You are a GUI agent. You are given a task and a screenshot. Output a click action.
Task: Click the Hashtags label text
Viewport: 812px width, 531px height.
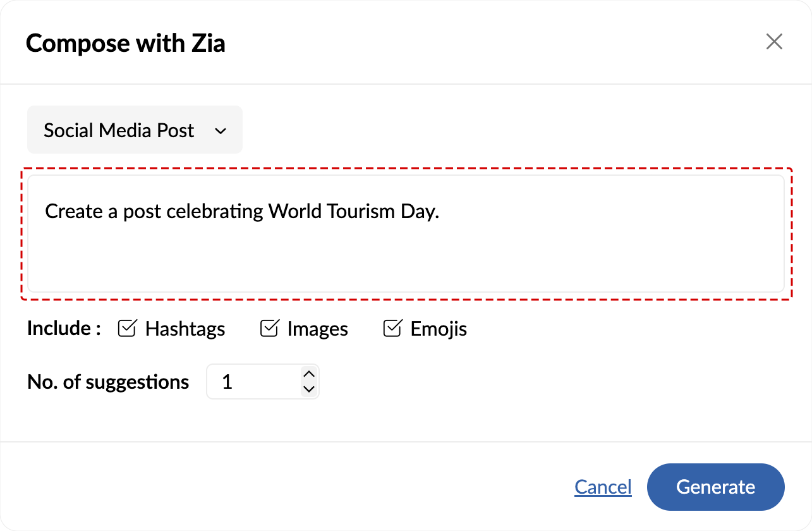(185, 329)
